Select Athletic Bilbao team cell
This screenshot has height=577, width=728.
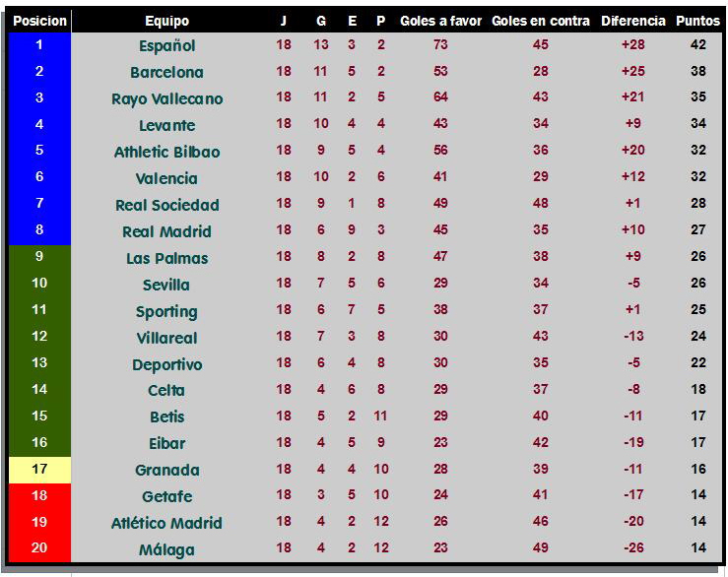pos(167,152)
